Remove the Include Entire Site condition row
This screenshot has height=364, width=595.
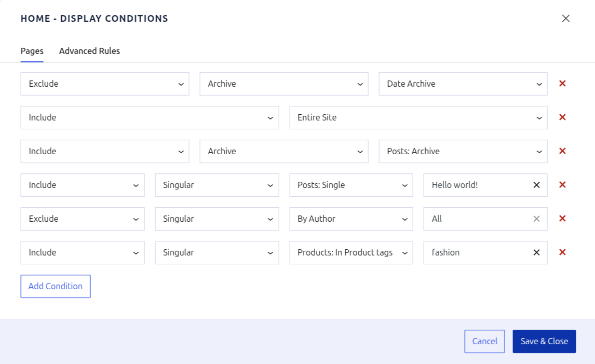coord(562,117)
